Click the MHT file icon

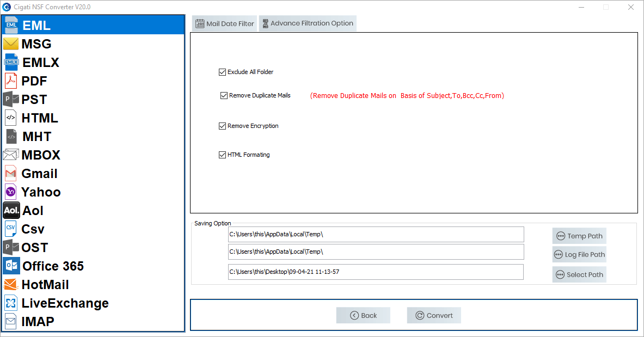coord(11,136)
